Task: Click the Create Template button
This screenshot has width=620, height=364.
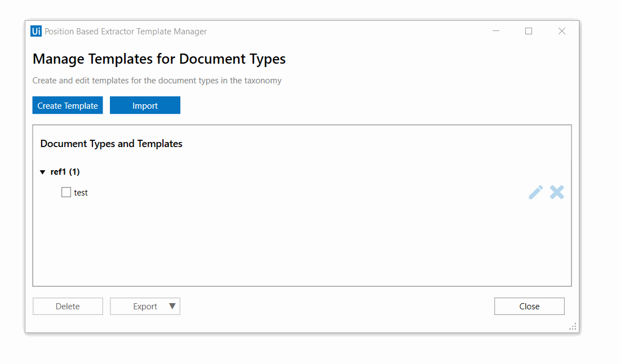Action: [67, 105]
